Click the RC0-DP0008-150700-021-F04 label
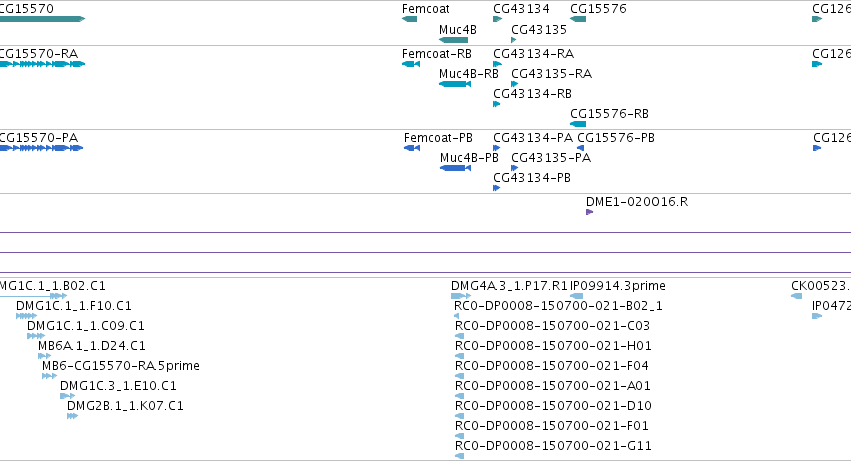This screenshot has width=851, height=461. coord(551,366)
